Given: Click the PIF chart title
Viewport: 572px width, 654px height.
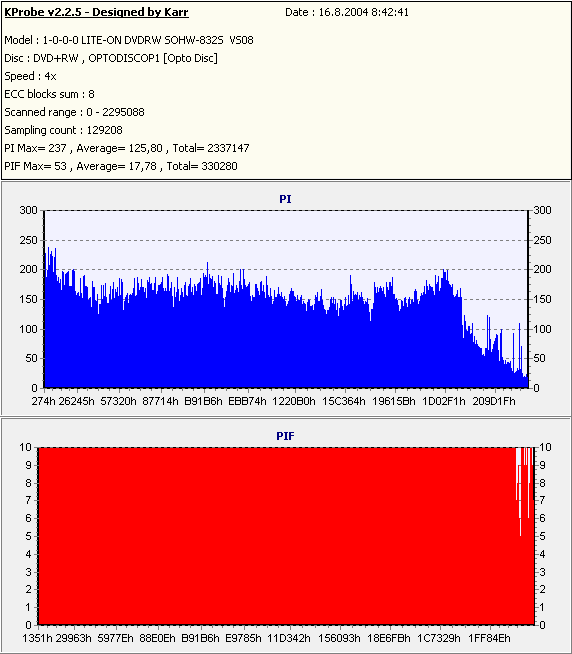Looking at the screenshot, I should (x=285, y=436).
